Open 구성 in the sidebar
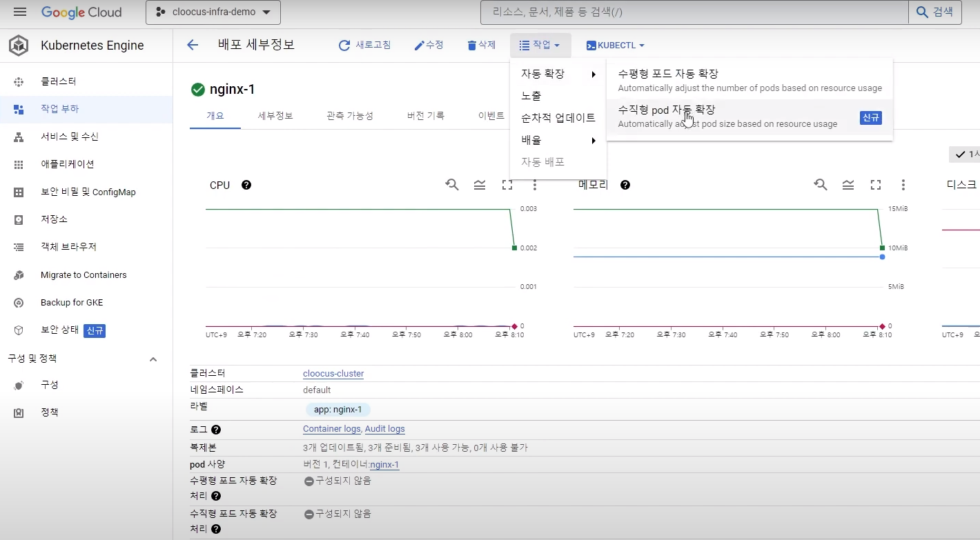Screen dimensions: 980x540 point(86,385)
